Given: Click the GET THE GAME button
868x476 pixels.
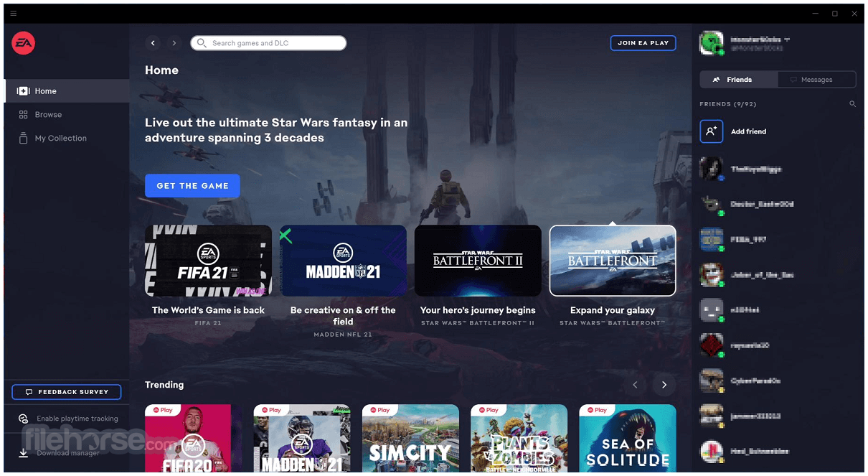Looking at the screenshot, I should 192,186.
